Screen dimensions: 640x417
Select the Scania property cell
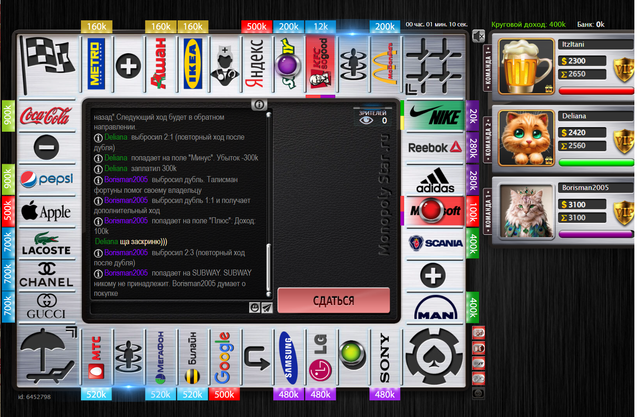point(435,244)
